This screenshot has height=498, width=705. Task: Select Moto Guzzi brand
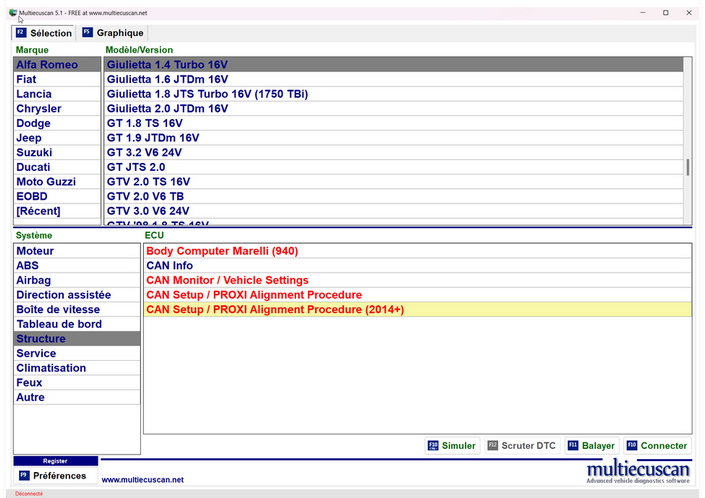point(57,182)
